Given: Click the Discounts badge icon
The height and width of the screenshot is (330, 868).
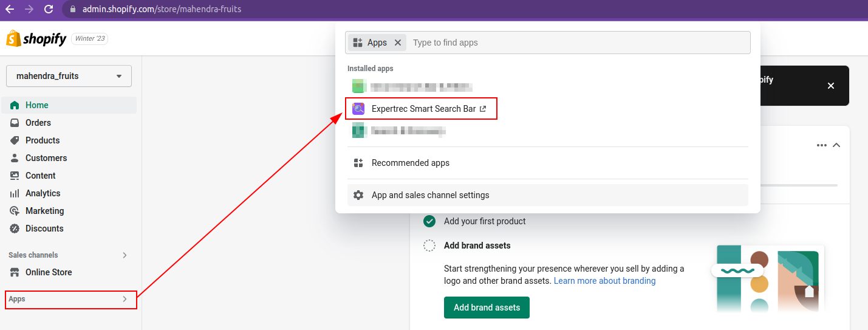Looking at the screenshot, I should 15,229.
